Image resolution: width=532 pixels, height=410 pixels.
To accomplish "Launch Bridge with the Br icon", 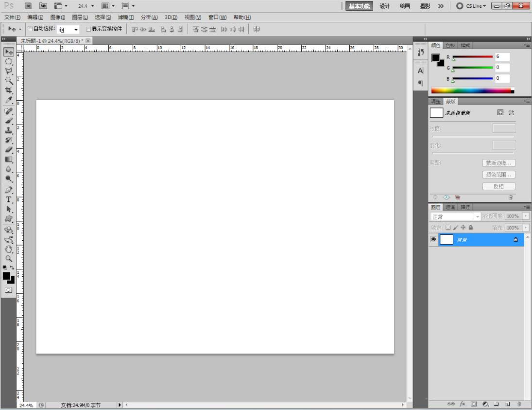I will pyautogui.click(x=29, y=6).
